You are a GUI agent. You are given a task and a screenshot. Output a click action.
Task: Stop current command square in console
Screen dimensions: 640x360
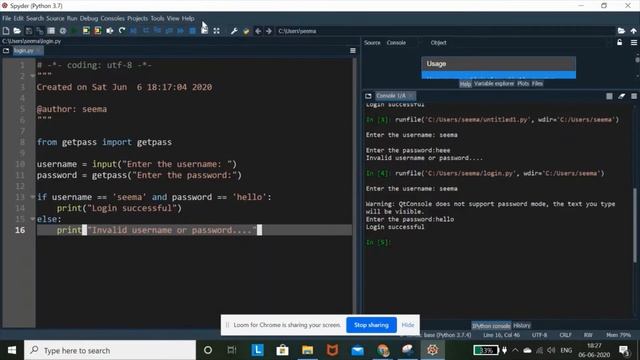click(x=609, y=96)
